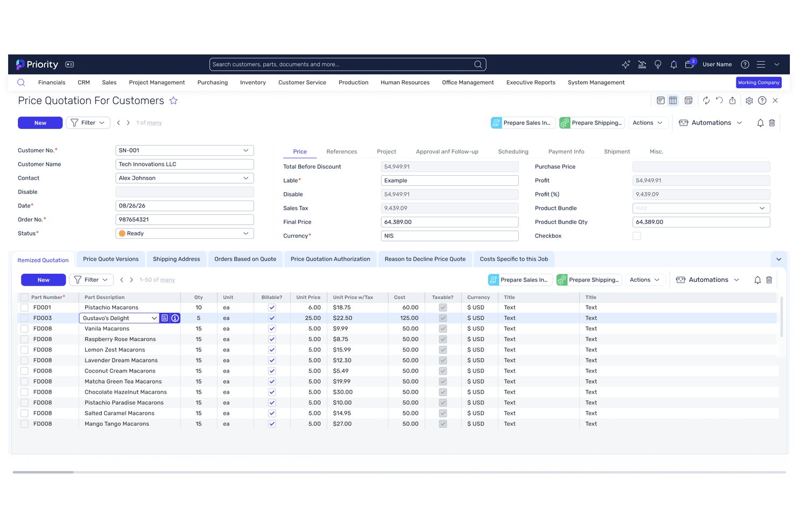Select the FD001 row checkbox
This screenshot has height=532, width=798.
(24, 307)
